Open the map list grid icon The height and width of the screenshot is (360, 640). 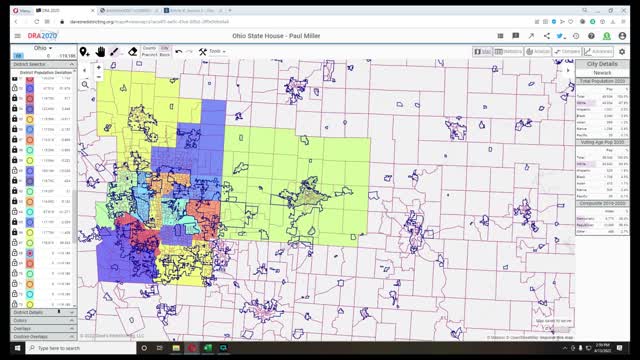500,36
